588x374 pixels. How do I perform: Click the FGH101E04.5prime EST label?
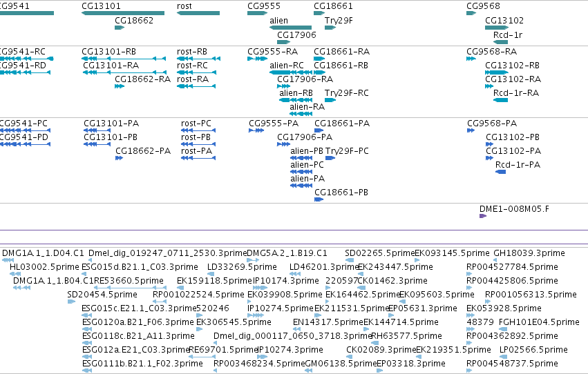coord(539,322)
